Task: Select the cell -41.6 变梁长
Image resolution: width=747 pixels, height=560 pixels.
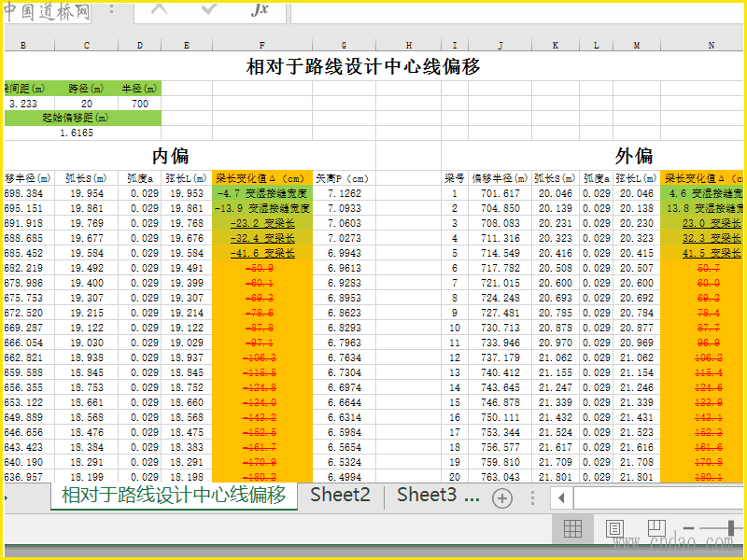Action: [x=262, y=253]
